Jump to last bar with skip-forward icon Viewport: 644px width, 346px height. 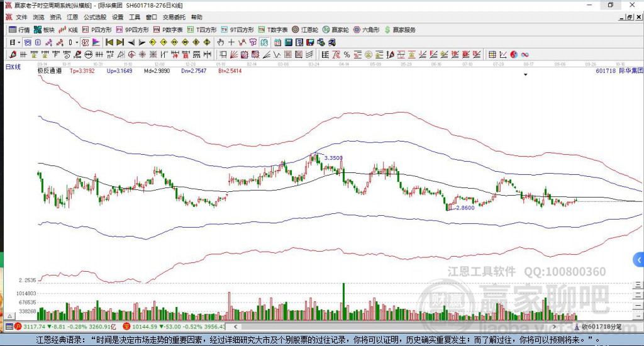[120, 42]
